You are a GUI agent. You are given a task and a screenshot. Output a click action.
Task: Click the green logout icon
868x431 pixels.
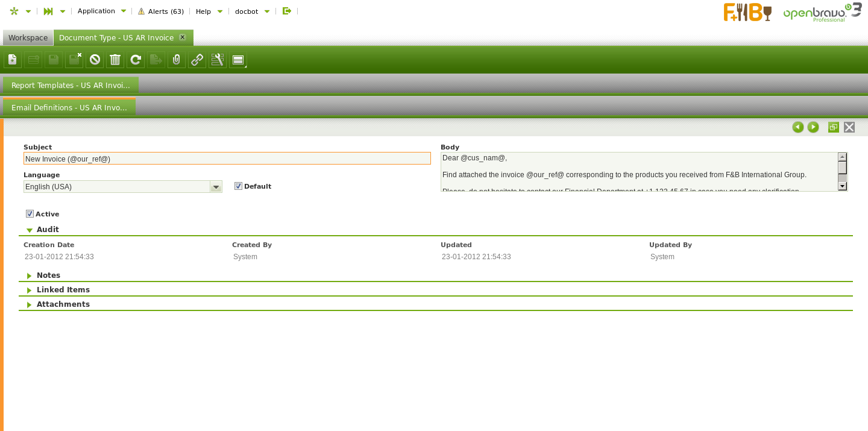click(x=287, y=11)
